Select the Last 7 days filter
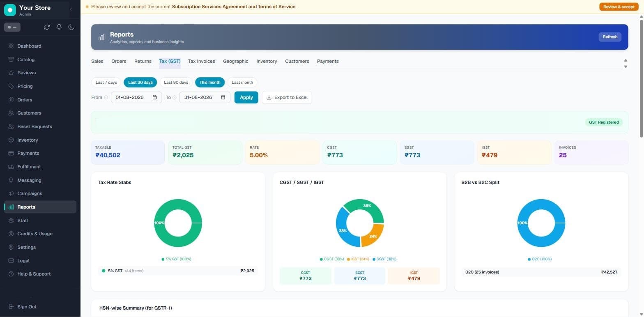This screenshot has height=317, width=644. click(106, 83)
